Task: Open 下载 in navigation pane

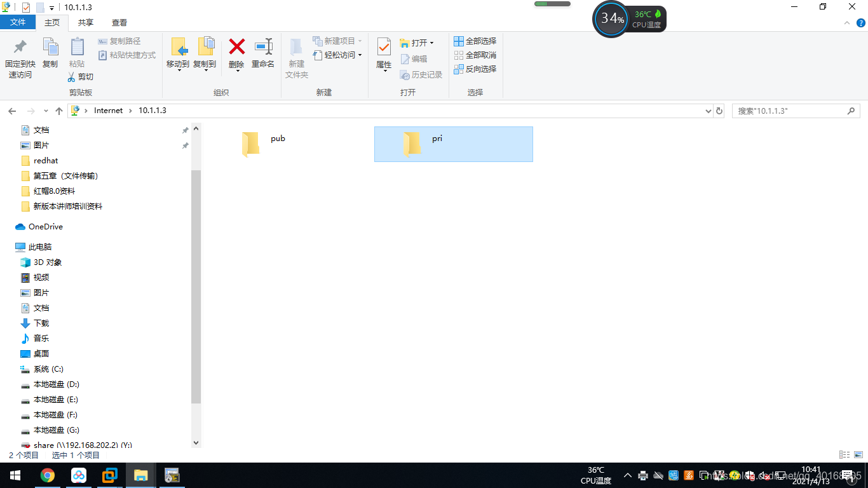Action: (x=35, y=323)
